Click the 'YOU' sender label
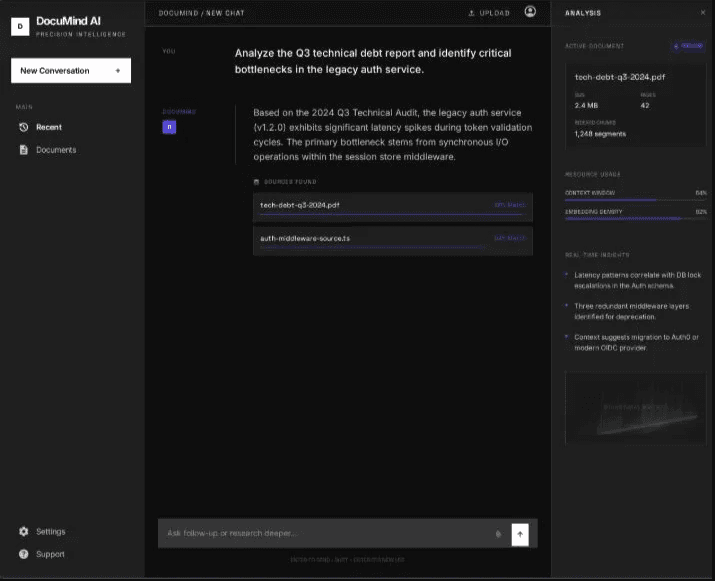 point(169,51)
